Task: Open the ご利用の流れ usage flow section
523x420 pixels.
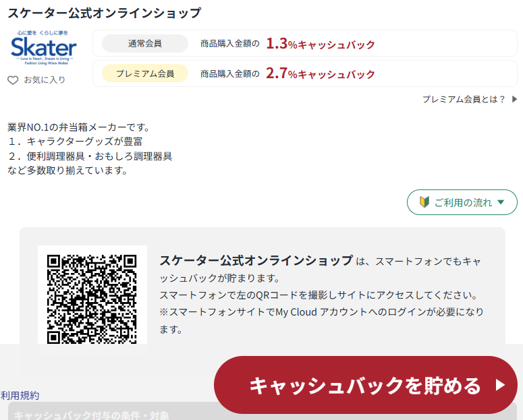Action: click(x=462, y=202)
